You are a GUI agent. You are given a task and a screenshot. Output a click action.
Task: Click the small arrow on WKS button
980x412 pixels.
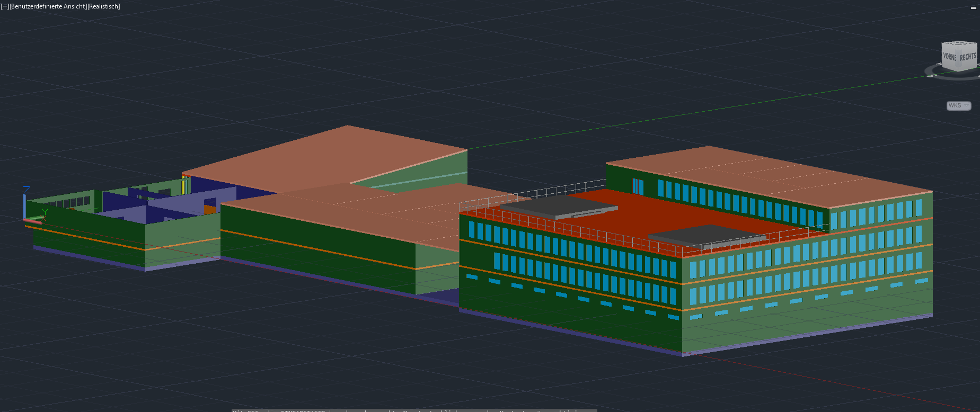coord(966,106)
